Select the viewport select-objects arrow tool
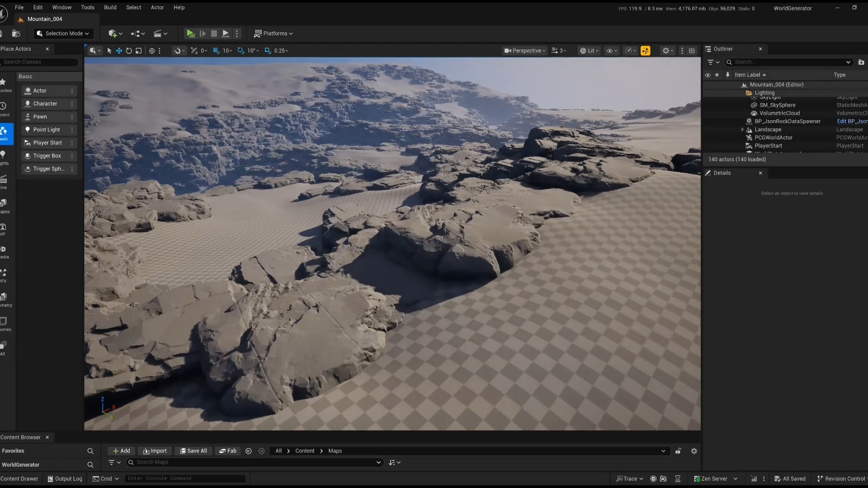 point(109,51)
